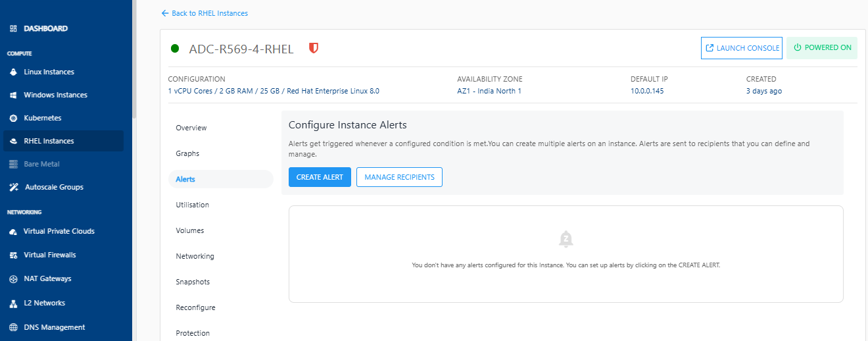
Task: Switch to the Overview tab
Action: pos(191,128)
